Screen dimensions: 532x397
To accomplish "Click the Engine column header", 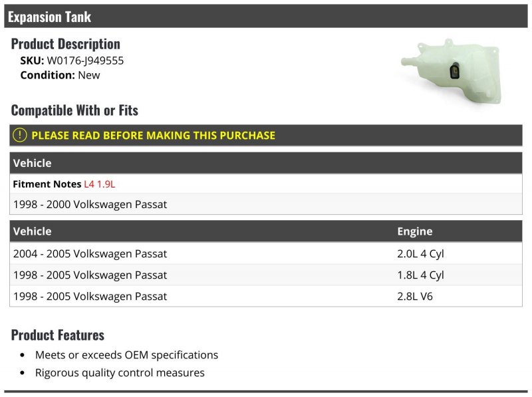I will (415, 231).
